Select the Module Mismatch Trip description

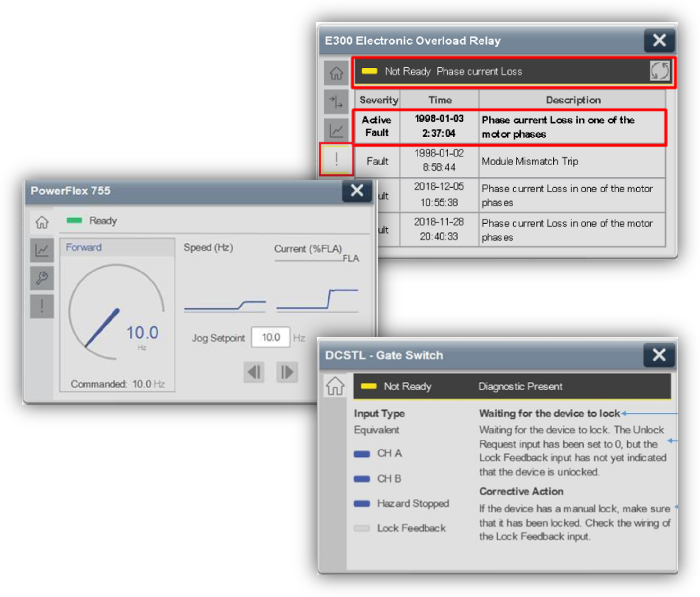coord(530,161)
